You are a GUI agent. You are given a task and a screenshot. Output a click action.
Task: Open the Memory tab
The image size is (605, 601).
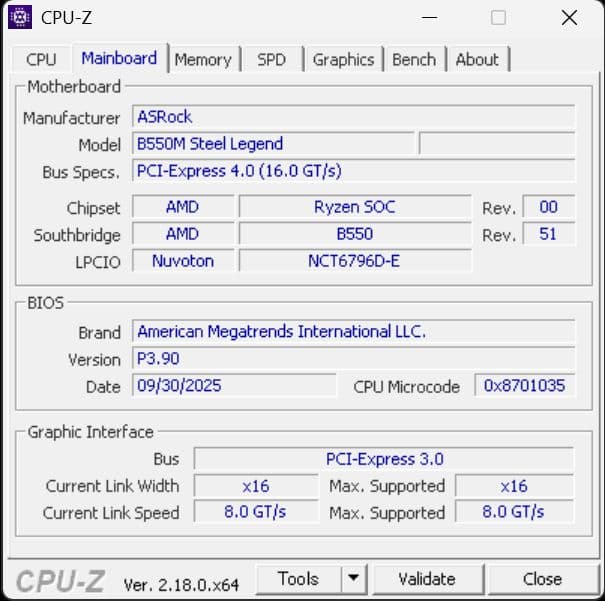pyautogui.click(x=203, y=59)
